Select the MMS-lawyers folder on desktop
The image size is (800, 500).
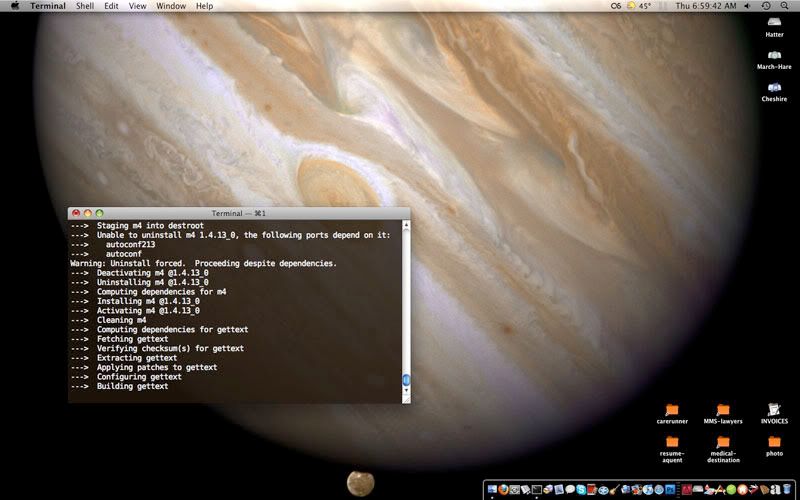[x=723, y=414]
